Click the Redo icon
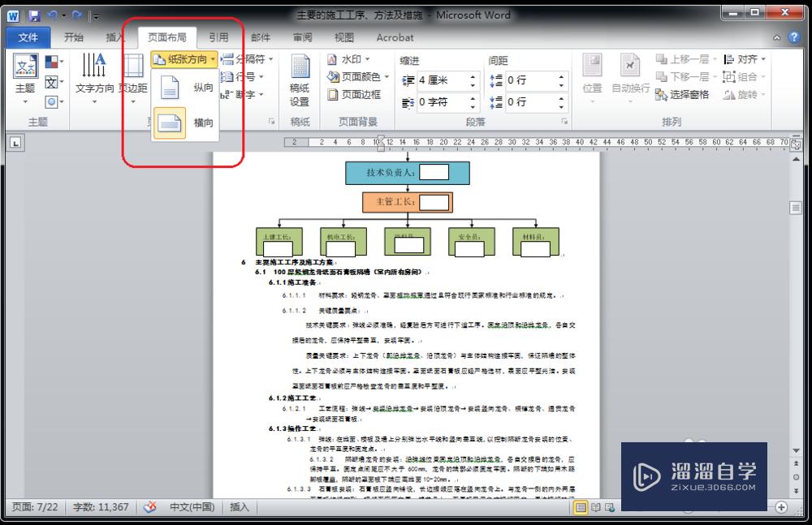 77,16
